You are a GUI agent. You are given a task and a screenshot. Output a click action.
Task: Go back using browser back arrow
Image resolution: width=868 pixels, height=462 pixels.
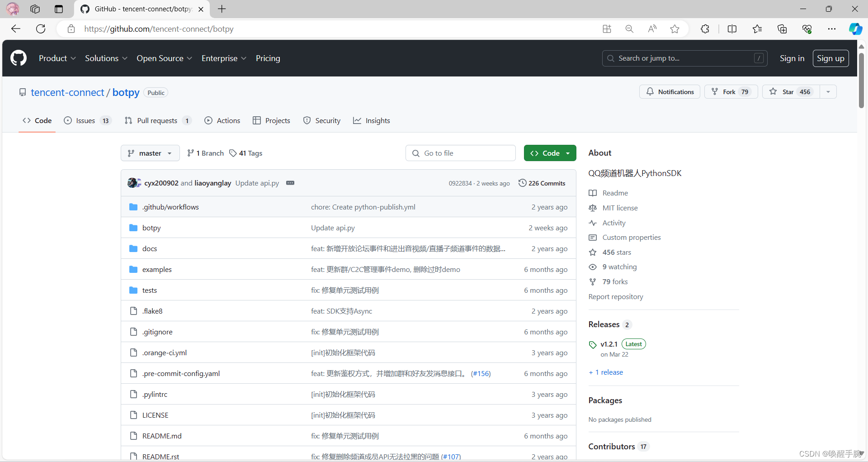[x=16, y=29]
